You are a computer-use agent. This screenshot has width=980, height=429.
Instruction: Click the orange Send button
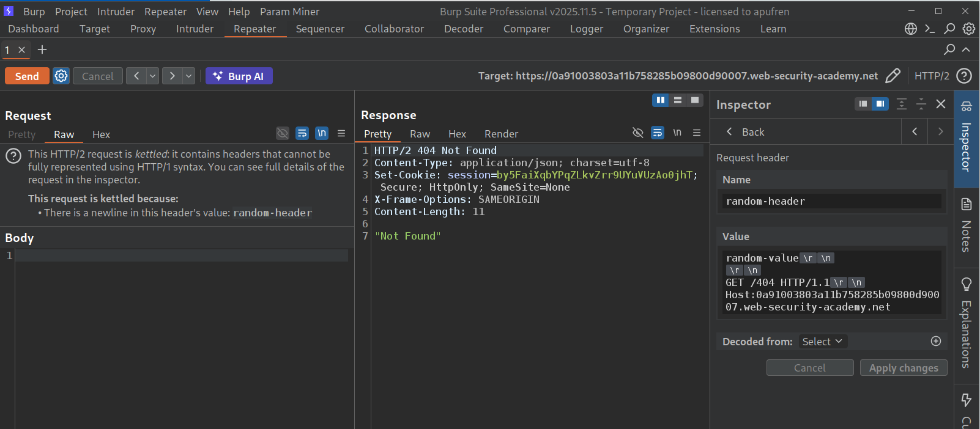(x=27, y=76)
